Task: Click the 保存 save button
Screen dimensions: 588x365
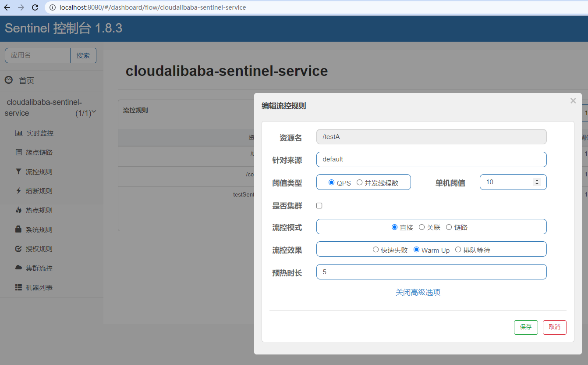Action: [526, 327]
